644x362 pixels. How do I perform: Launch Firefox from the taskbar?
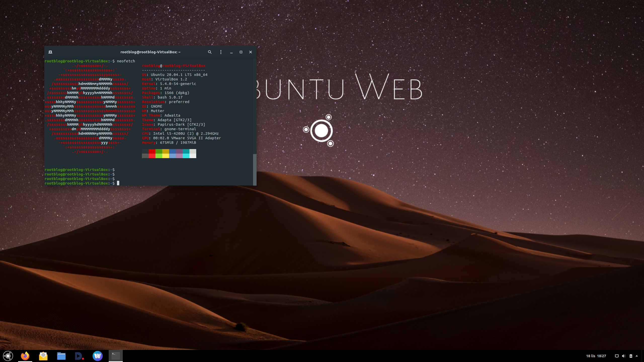pos(25,356)
